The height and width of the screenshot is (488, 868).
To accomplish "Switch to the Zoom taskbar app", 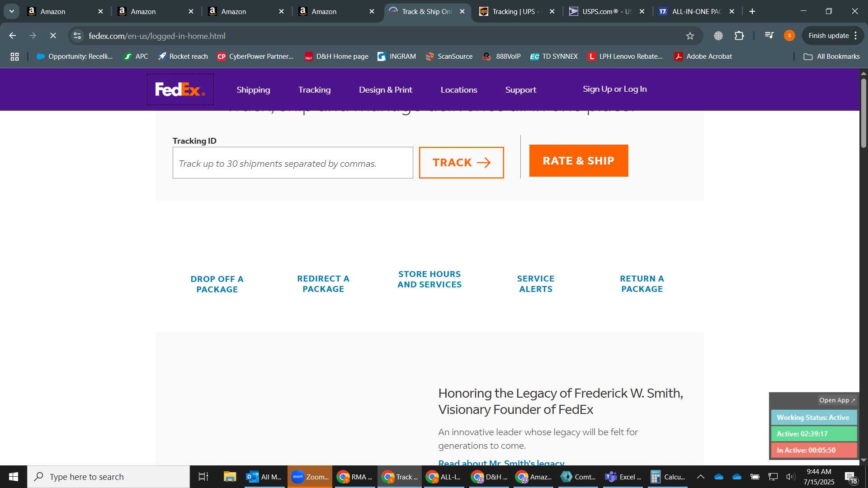I will 310,477.
